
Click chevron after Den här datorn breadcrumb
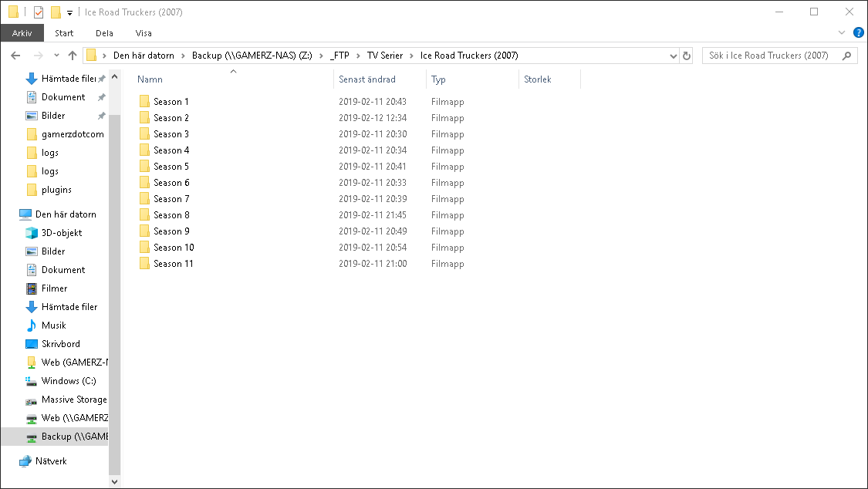tap(183, 56)
